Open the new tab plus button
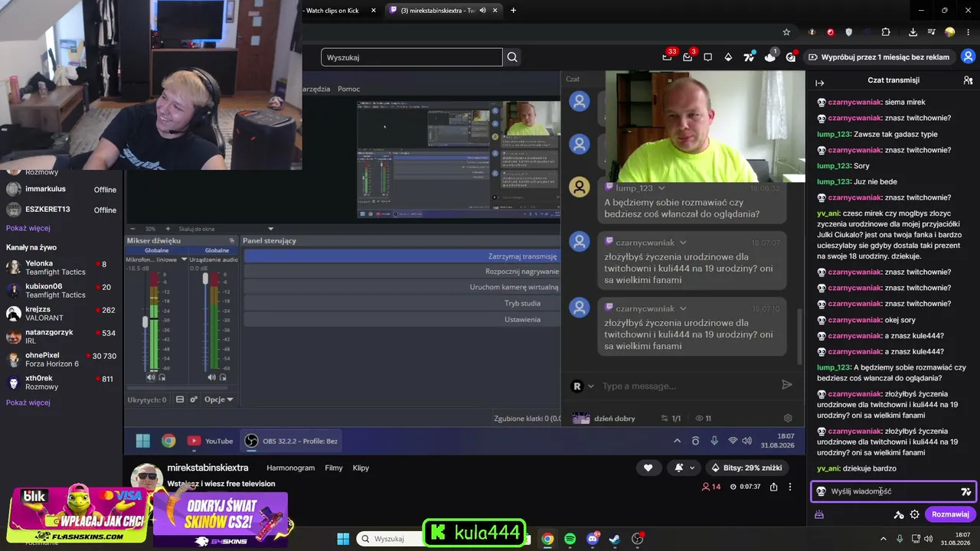The height and width of the screenshot is (551, 980). click(x=513, y=10)
